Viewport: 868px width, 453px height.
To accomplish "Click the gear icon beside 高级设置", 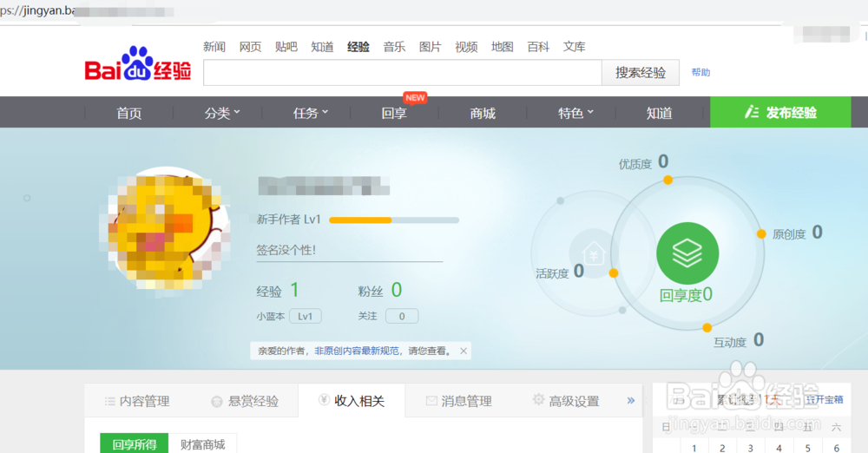I will (x=538, y=399).
